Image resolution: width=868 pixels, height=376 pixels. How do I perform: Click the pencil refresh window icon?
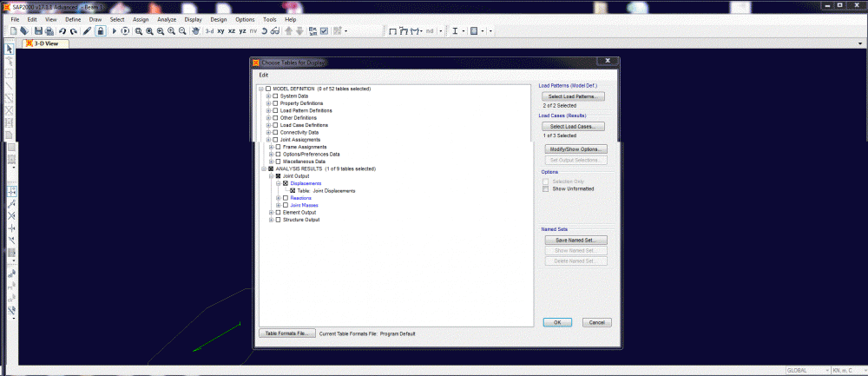pos(87,31)
